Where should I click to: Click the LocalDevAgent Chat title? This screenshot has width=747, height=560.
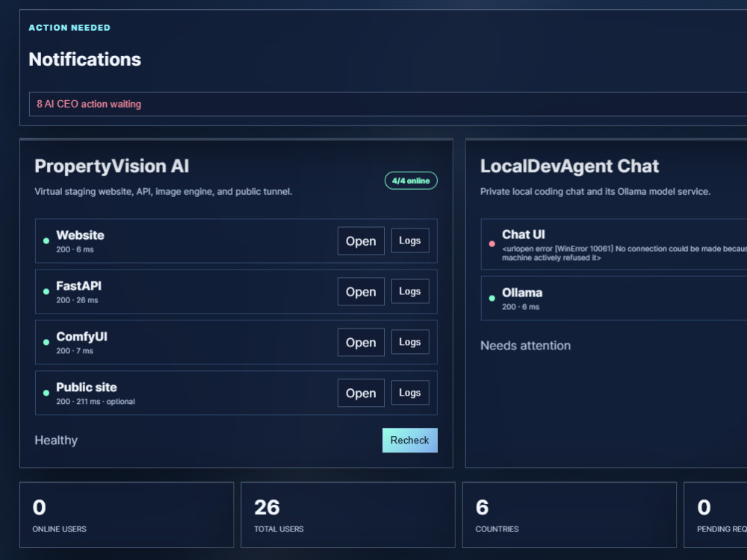569,167
